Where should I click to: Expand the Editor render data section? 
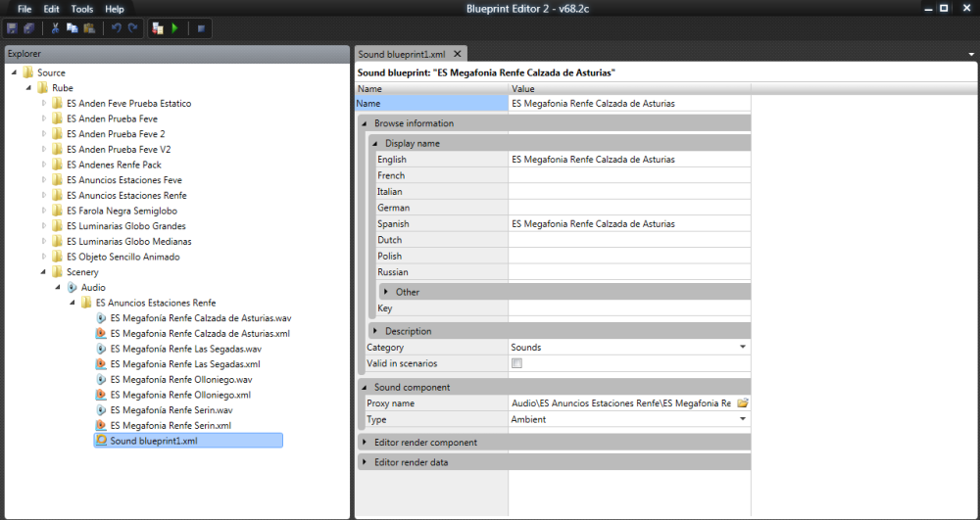[365, 462]
